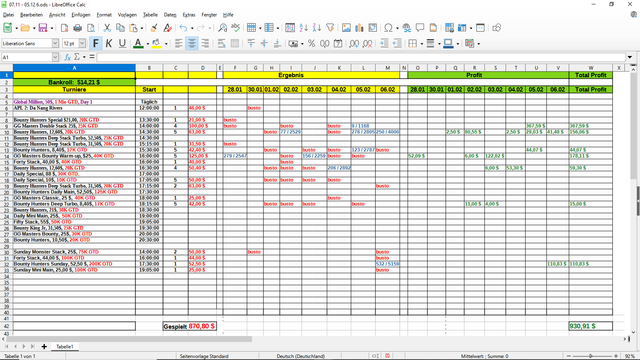Select column W header
Screen dimensions: 640x360
tap(591, 68)
